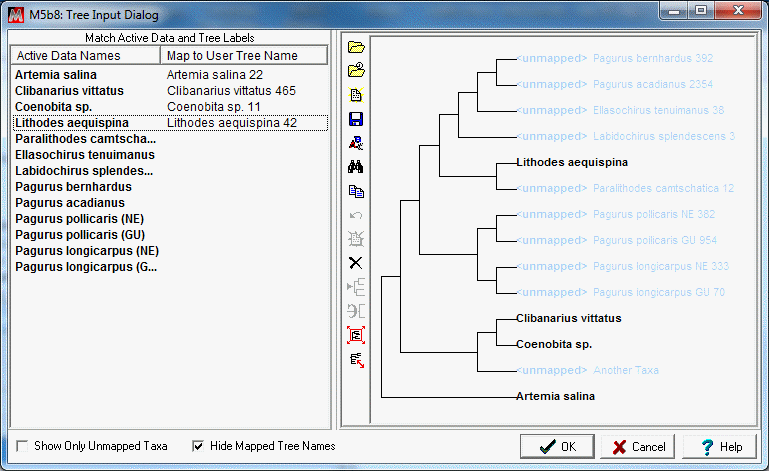Click the MEGA app icon in the title bar

tap(16, 15)
